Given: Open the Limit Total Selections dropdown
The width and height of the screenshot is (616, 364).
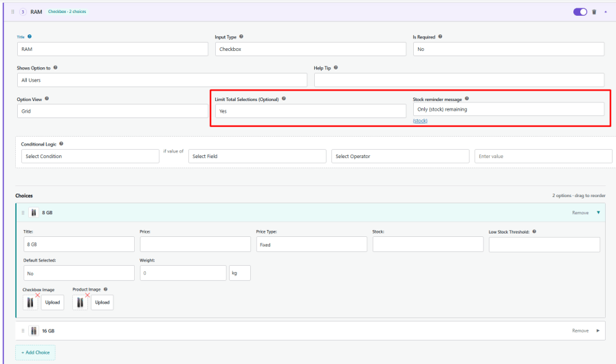Looking at the screenshot, I should tap(310, 111).
